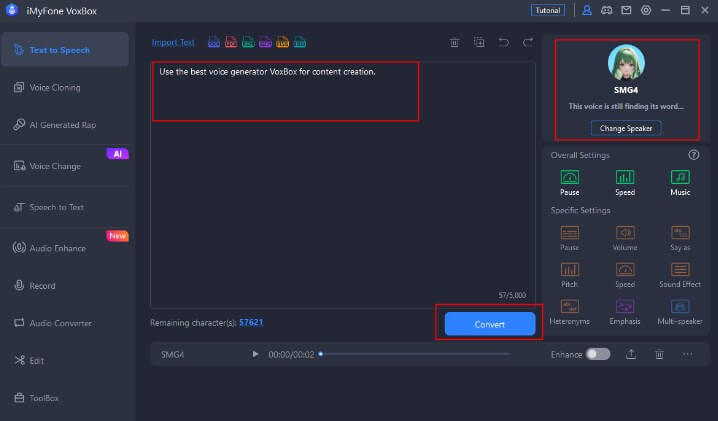Open the Audio Enhance tab
This screenshot has width=718, height=421.
(x=65, y=248)
